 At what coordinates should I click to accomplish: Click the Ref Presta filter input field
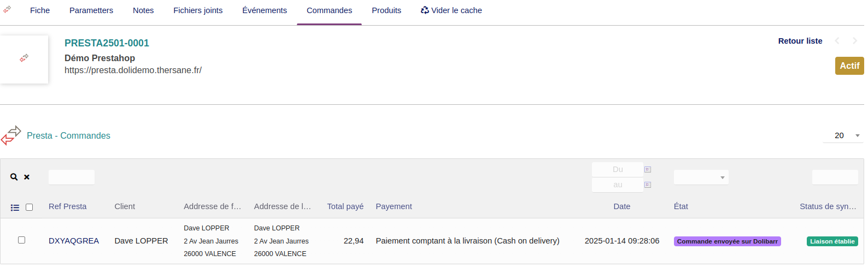[72, 177]
